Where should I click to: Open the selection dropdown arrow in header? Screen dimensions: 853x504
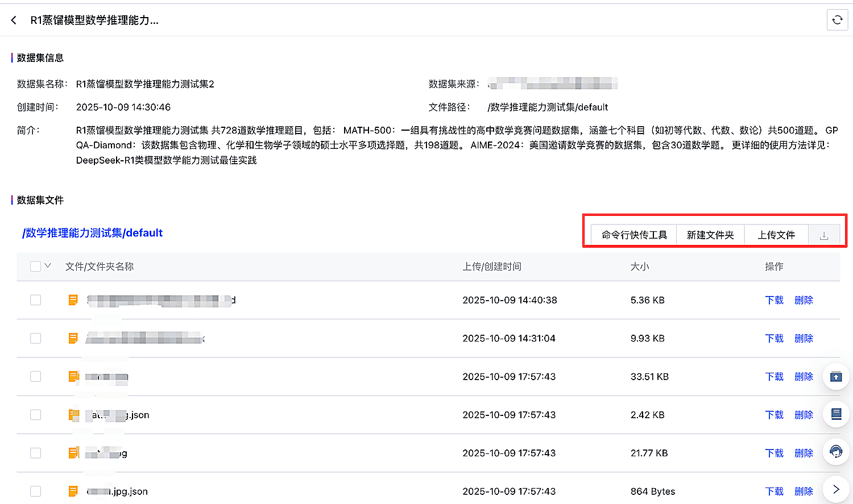click(x=48, y=266)
